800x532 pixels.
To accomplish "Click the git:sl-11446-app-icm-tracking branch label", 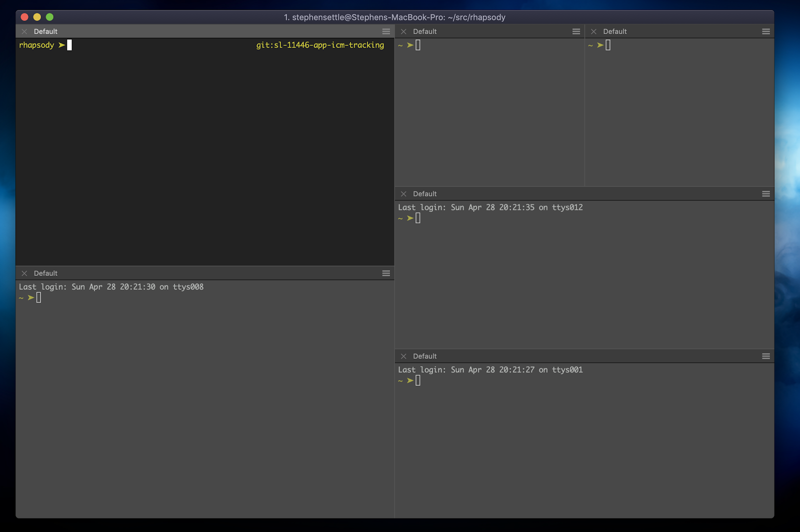I will (x=318, y=45).
